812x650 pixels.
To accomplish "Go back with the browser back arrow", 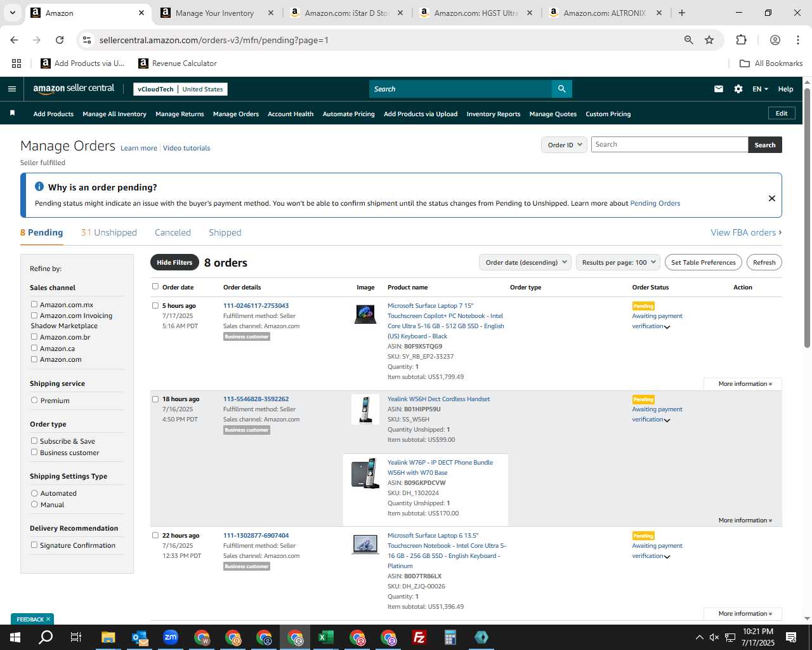I will point(14,40).
